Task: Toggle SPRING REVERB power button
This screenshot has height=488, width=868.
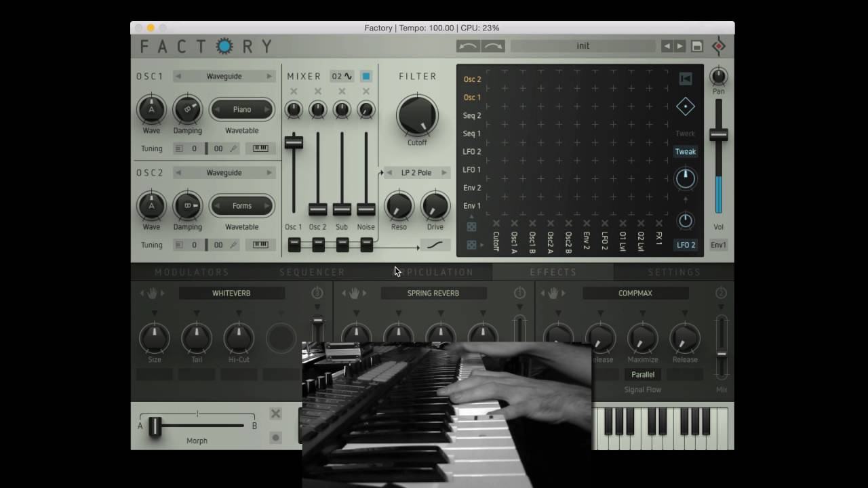Action: pos(519,293)
